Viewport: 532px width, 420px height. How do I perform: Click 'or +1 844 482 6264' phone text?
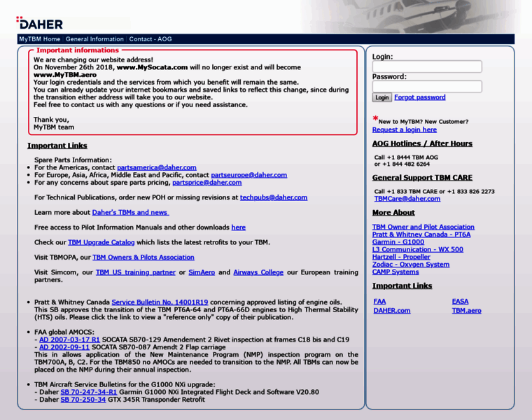tap(402, 164)
